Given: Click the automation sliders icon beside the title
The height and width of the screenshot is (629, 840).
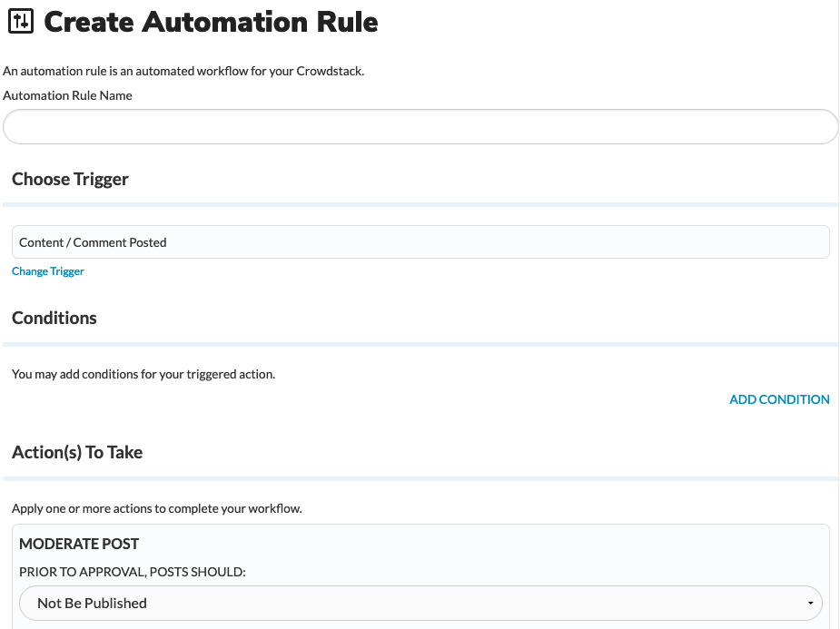Looking at the screenshot, I should point(21,22).
